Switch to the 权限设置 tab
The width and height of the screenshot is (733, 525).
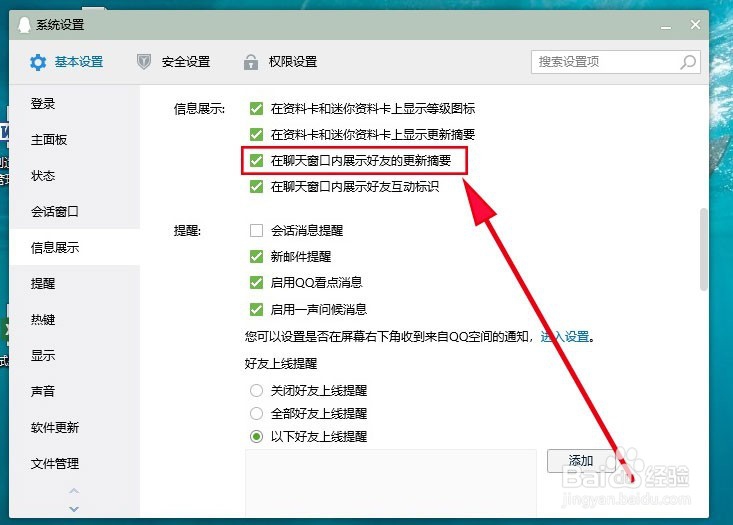(280, 62)
